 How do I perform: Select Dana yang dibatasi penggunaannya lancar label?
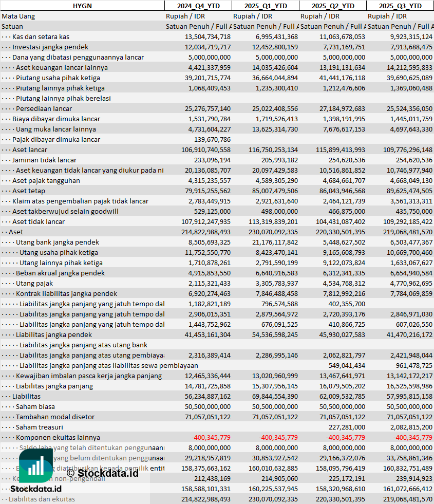tap(78, 57)
